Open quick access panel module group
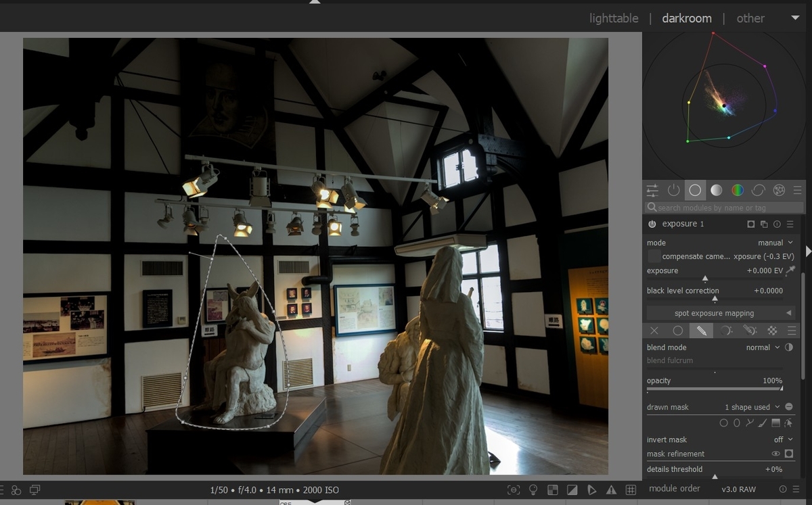 click(652, 191)
